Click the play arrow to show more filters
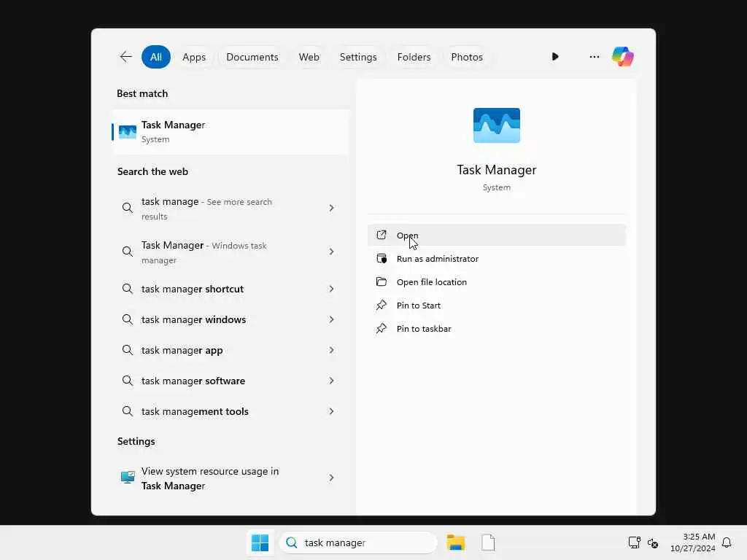The width and height of the screenshot is (747, 560). (555, 57)
